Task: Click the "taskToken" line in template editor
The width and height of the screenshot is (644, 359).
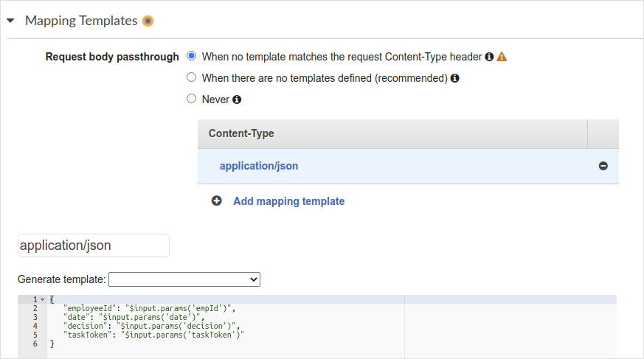Action: [153, 335]
